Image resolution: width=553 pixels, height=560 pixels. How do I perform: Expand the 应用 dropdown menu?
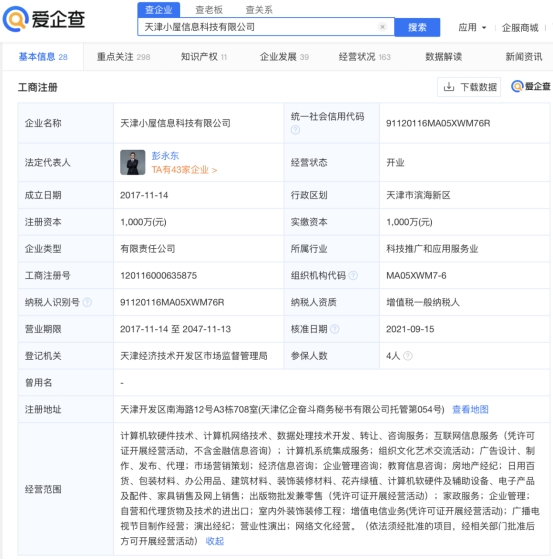point(472,28)
